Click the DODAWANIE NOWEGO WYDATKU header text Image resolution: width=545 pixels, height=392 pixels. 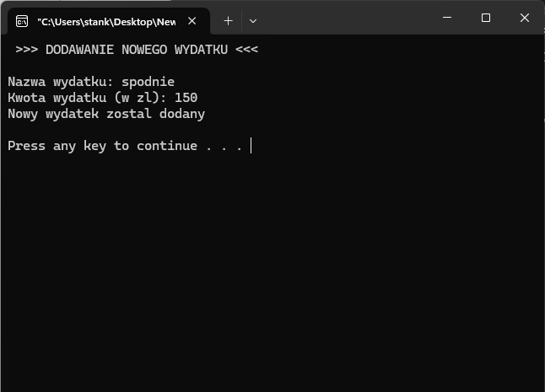pyautogui.click(x=137, y=50)
